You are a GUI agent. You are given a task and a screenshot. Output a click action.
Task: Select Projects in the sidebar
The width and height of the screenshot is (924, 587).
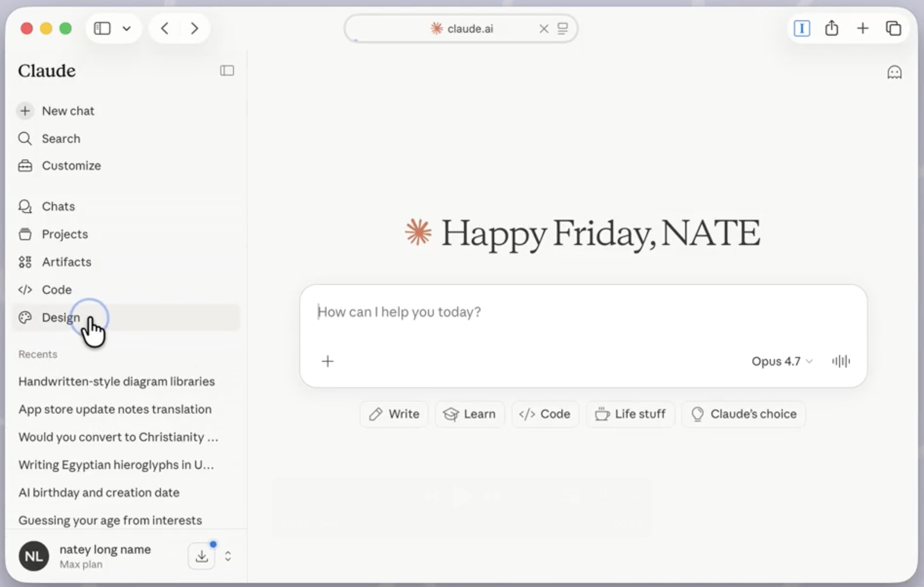point(65,234)
